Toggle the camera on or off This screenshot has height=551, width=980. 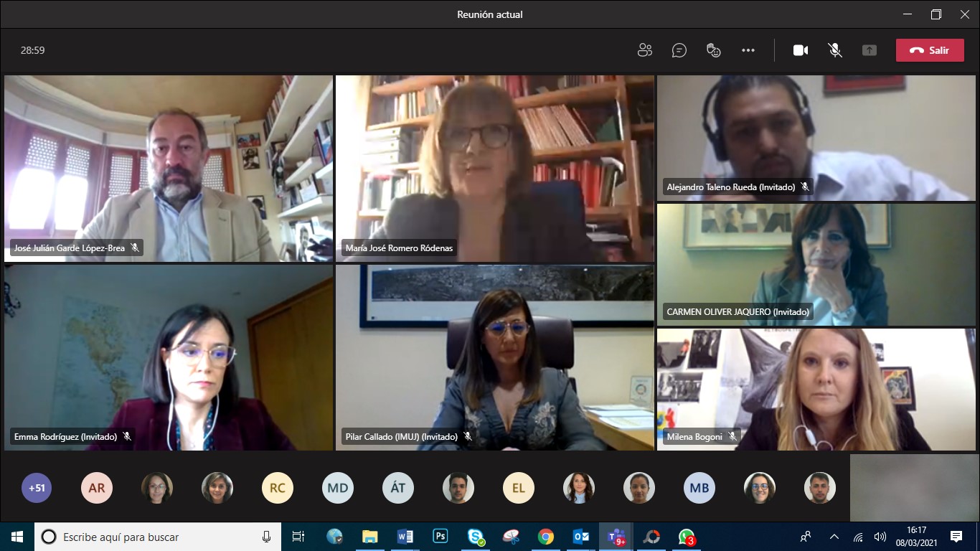pyautogui.click(x=801, y=50)
